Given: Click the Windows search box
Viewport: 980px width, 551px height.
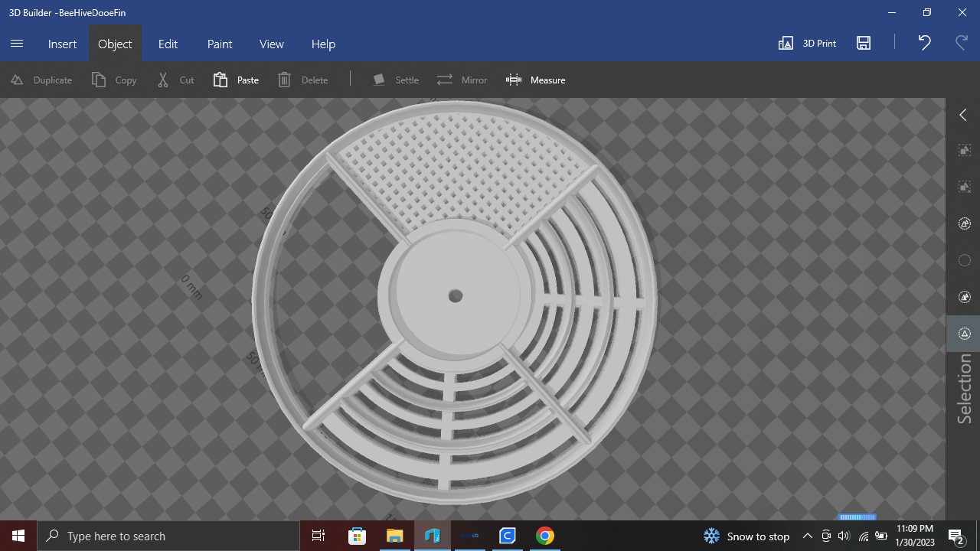Looking at the screenshot, I should (x=168, y=536).
